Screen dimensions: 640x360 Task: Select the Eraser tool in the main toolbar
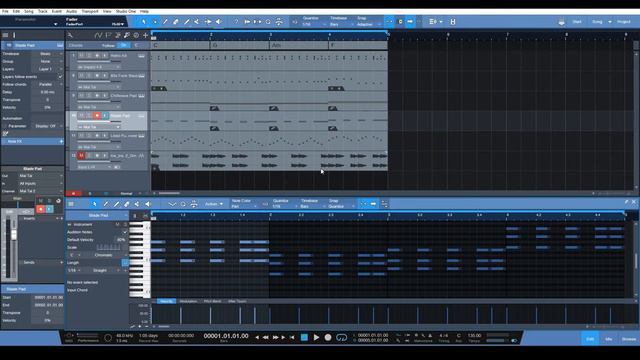176,22
